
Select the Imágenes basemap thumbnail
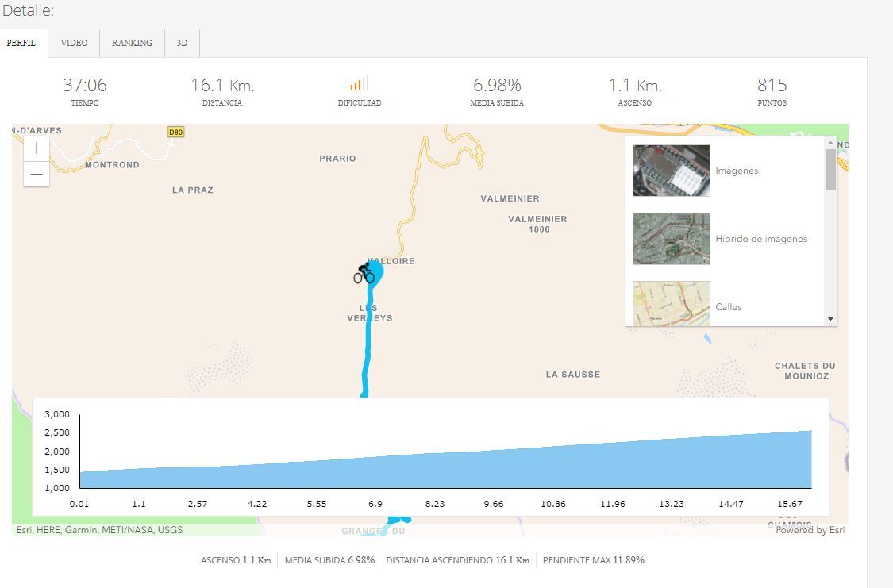click(x=672, y=170)
